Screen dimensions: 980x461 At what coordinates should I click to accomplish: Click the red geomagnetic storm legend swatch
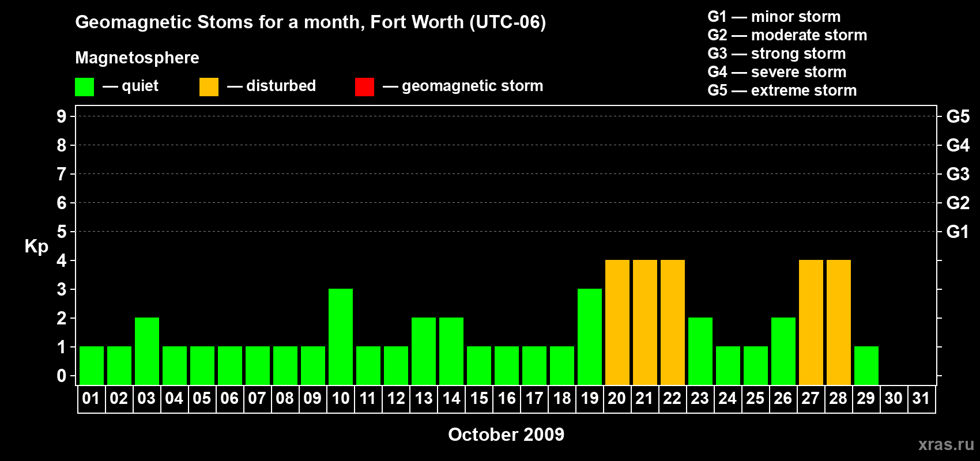[x=364, y=87]
